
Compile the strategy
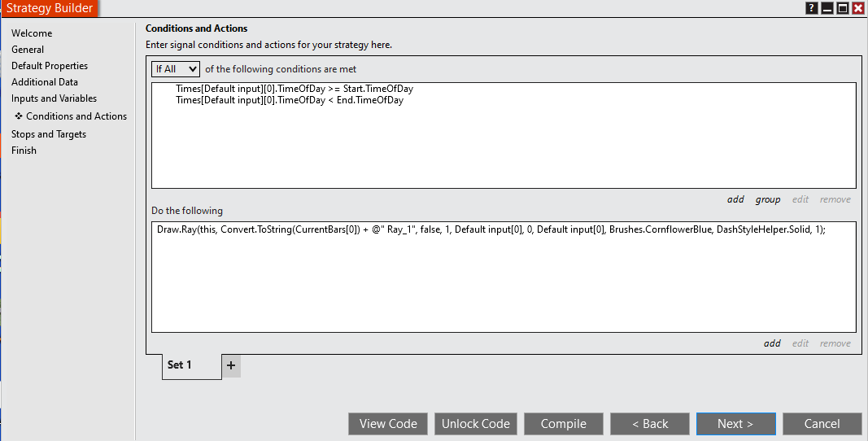click(x=564, y=424)
